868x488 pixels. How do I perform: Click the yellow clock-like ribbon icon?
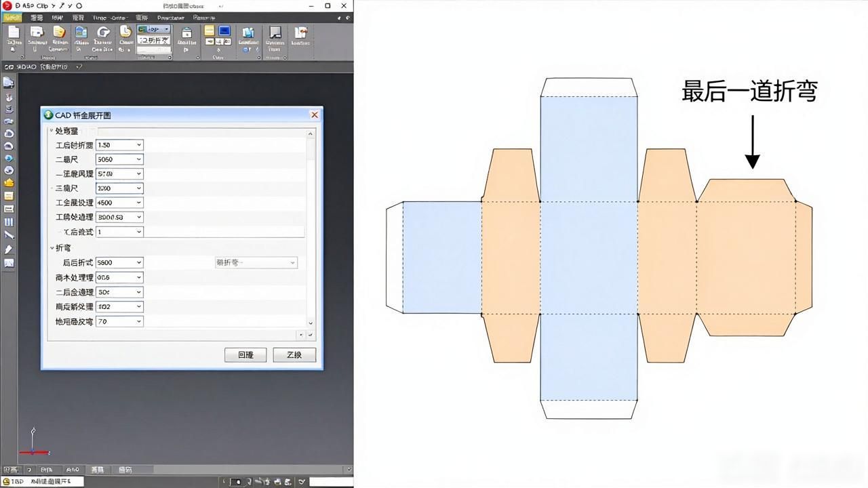tap(125, 31)
